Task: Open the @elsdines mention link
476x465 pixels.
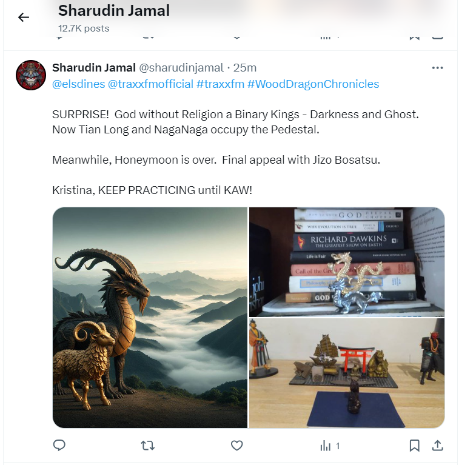Action: [x=79, y=84]
